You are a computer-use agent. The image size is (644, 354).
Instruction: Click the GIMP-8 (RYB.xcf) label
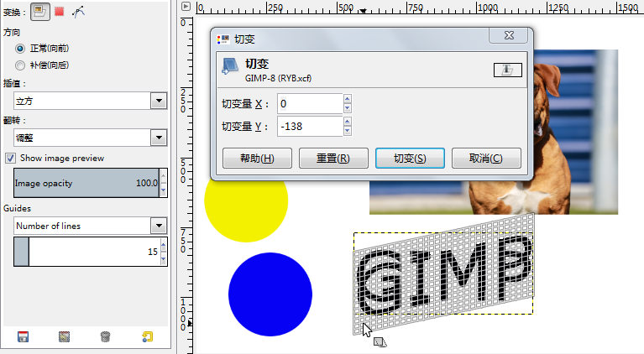(278, 78)
